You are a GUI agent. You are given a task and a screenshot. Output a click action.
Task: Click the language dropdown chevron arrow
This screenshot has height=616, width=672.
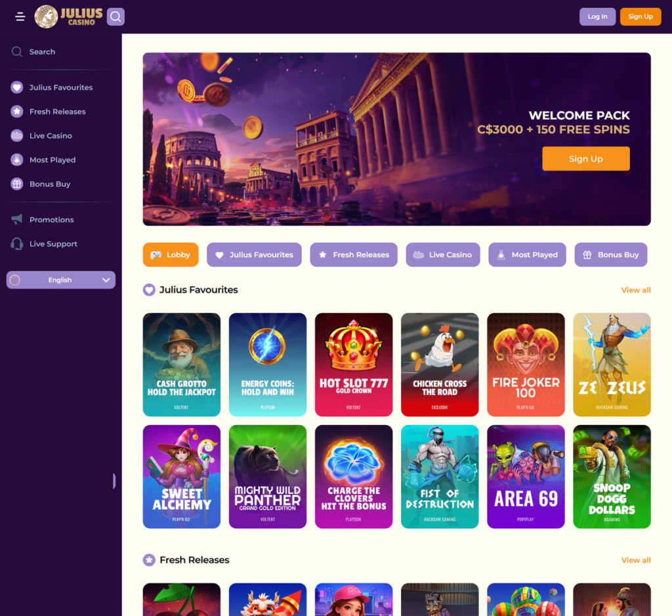(106, 279)
